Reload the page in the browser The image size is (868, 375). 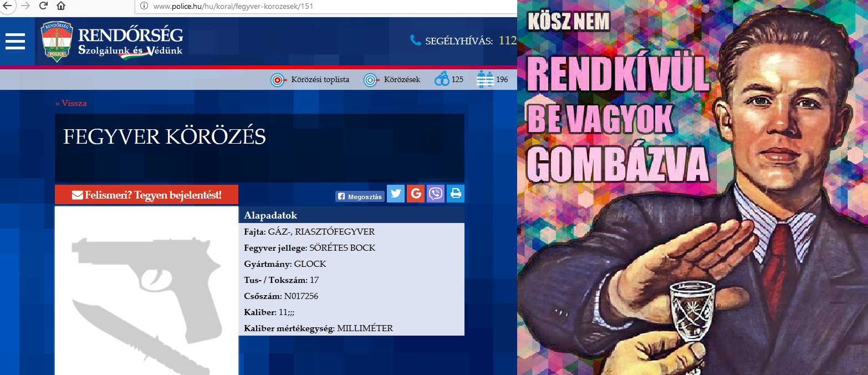tap(43, 6)
